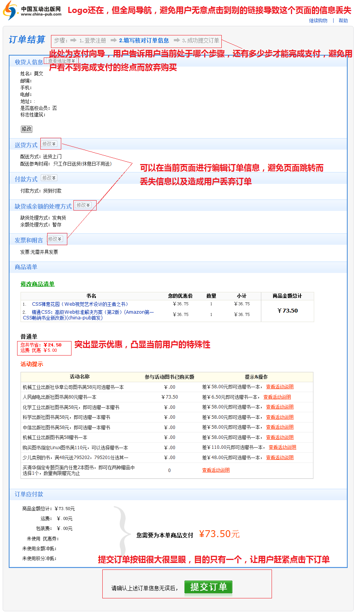Click the 余额处理方式: 暂存 text
Image resolution: width=364 pixels, height=614 pixels.
point(41,225)
